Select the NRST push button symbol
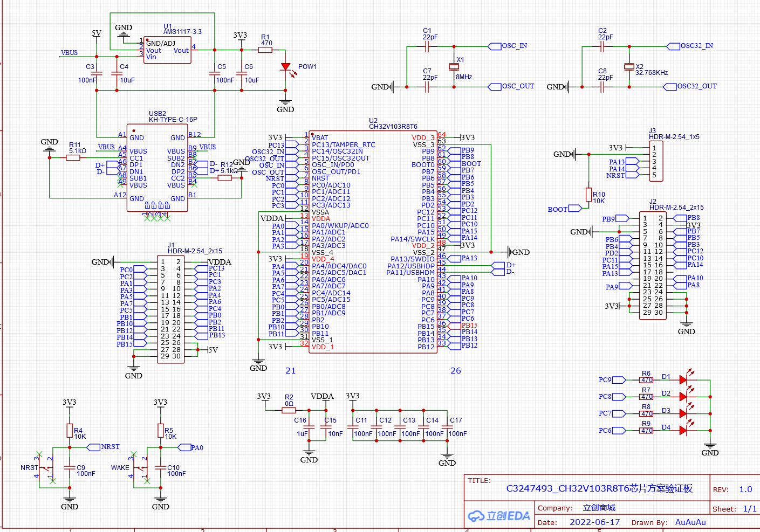The width and height of the screenshot is (760, 532). (x=46, y=467)
